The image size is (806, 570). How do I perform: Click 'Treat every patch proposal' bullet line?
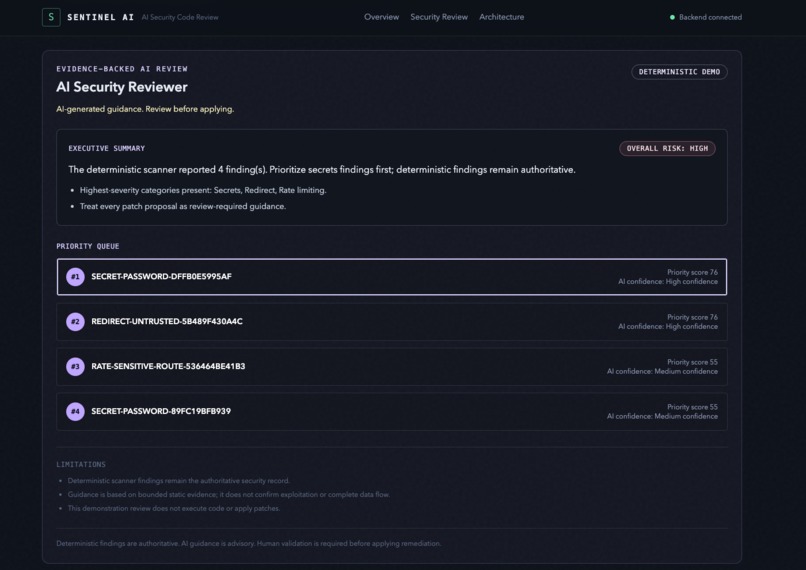click(182, 206)
